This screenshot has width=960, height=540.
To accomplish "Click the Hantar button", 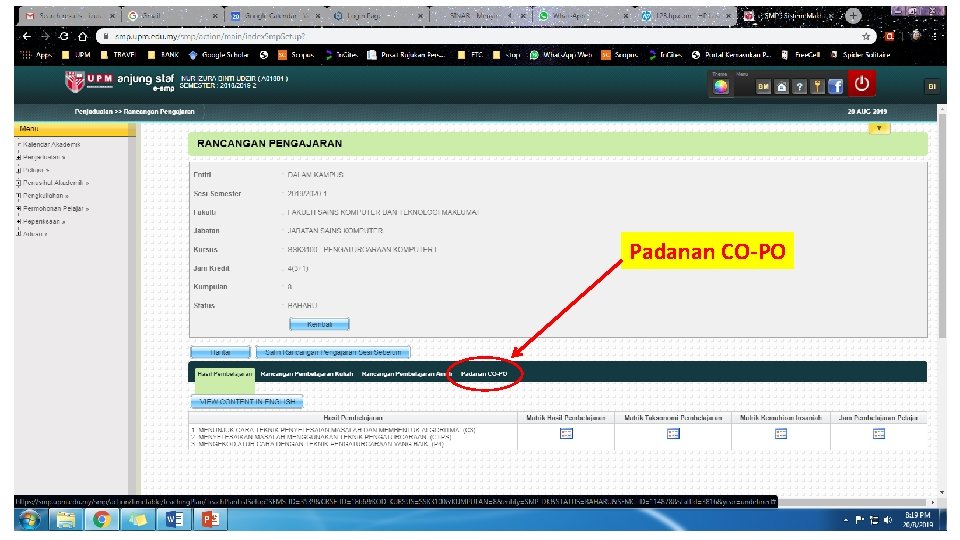I will pyautogui.click(x=220, y=353).
